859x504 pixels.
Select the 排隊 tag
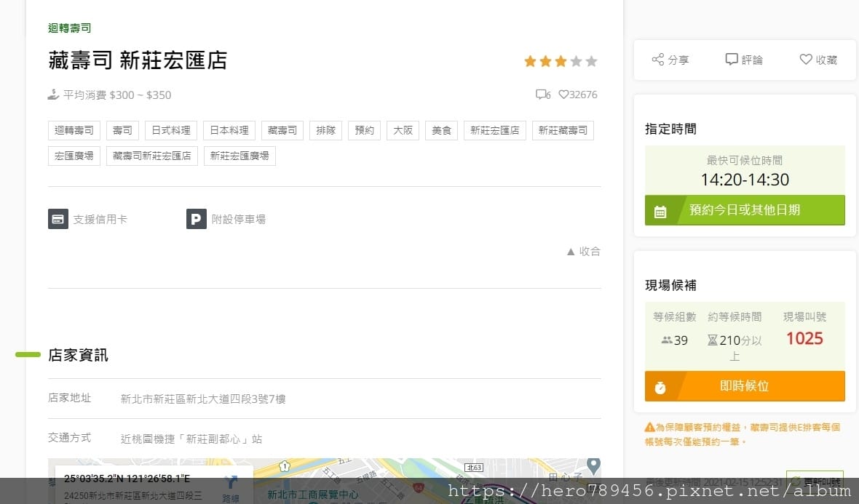coord(326,130)
